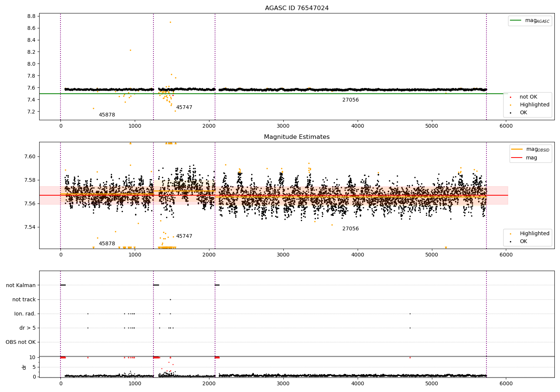Click the 6000 x-tick under the top plot

click(x=506, y=126)
